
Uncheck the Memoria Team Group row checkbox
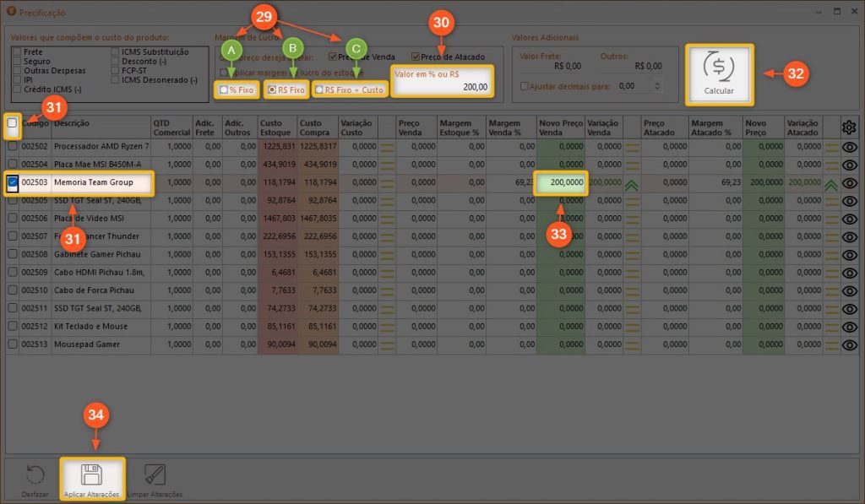click(x=13, y=182)
